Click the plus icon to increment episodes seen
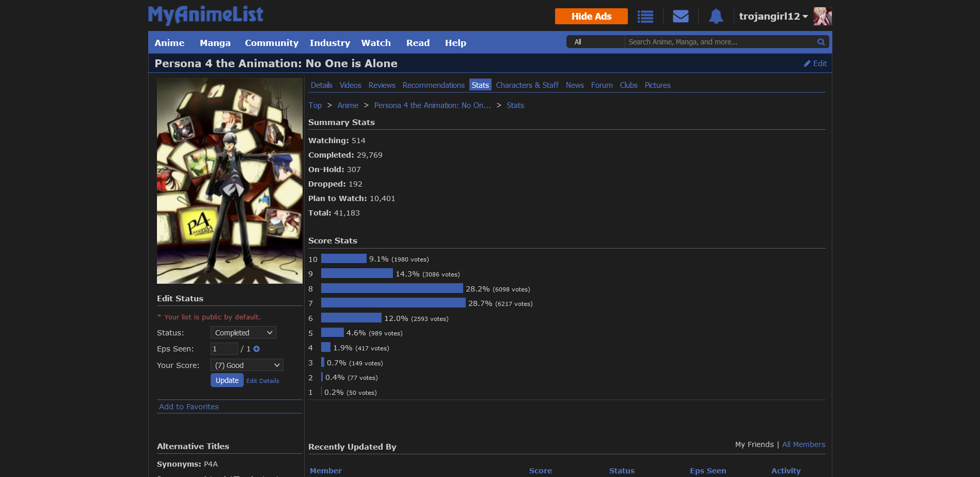The image size is (980, 477). coord(257,349)
